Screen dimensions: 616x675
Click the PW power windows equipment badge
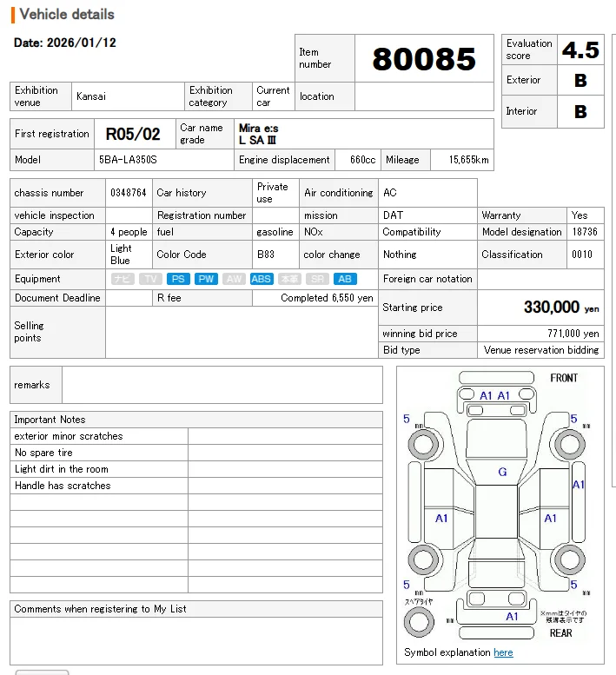[x=206, y=279]
